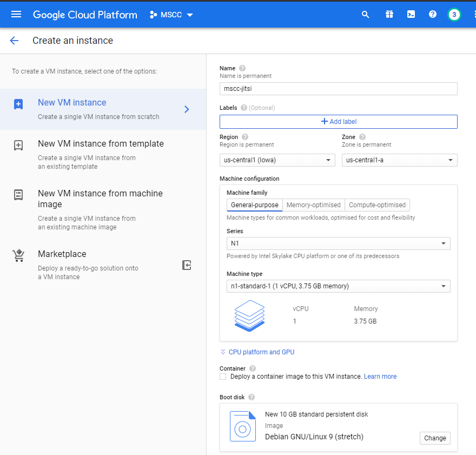Click the search magnifier icon
Image resolution: width=476 pixels, height=455 pixels.
(x=366, y=14)
